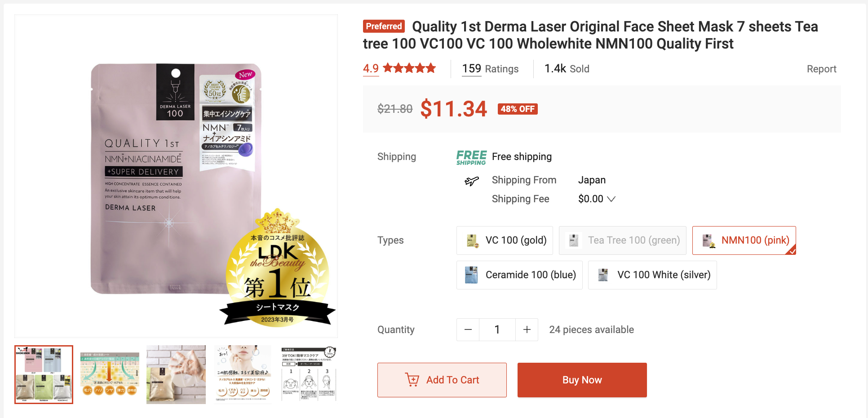Click the minus quantity icon
Image resolution: width=868 pixels, height=418 pixels.
pos(468,330)
